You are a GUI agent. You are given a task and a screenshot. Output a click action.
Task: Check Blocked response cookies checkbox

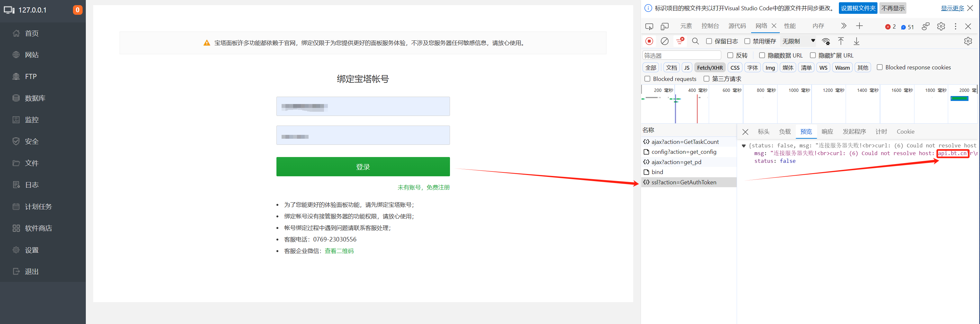(x=880, y=67)
